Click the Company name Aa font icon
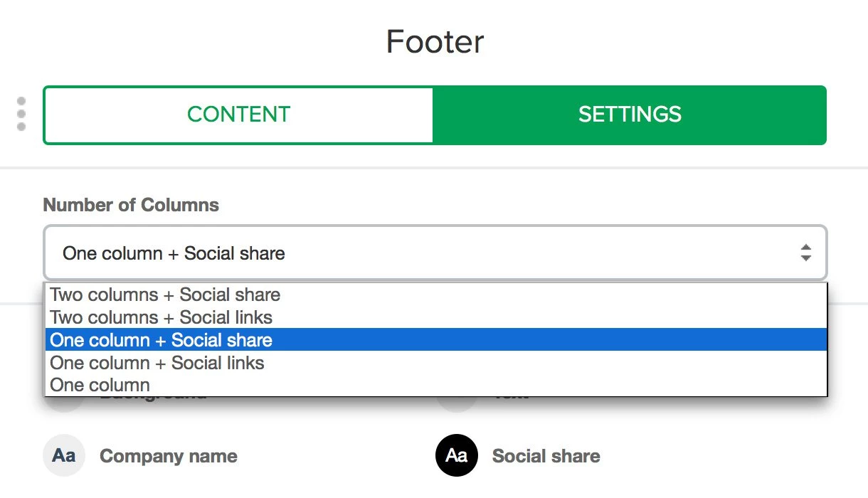The width and height of the screenshot is (868, 498). tap(64, 455)
